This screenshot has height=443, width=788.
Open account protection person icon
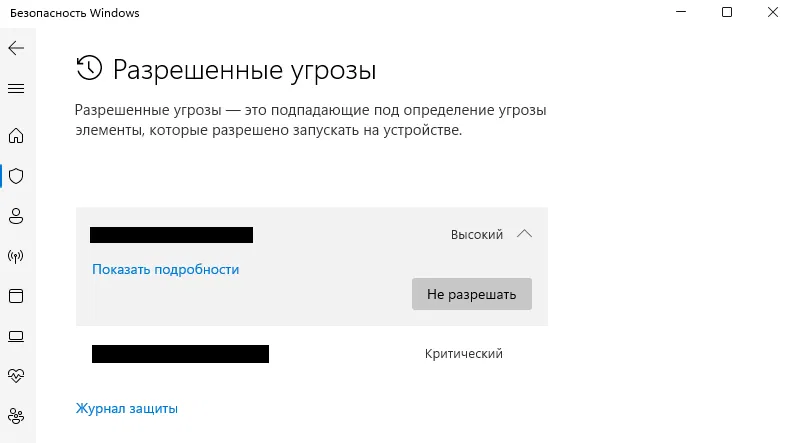(x=16, y=216)
